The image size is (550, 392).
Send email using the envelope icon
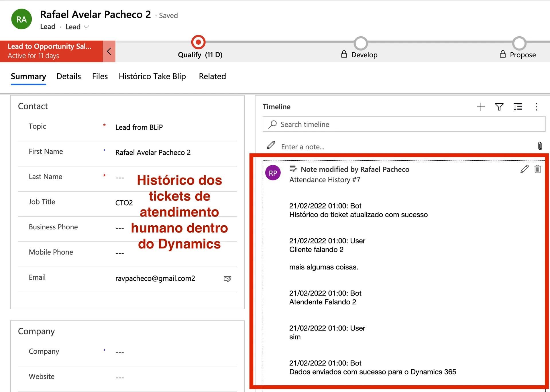227,279
